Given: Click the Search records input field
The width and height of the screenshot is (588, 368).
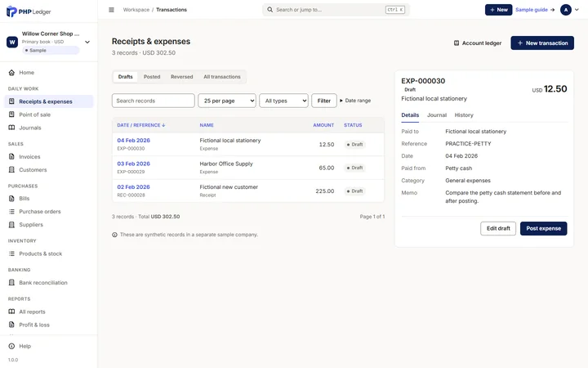Looking at the screenshot, I should (x=153, y=101).
